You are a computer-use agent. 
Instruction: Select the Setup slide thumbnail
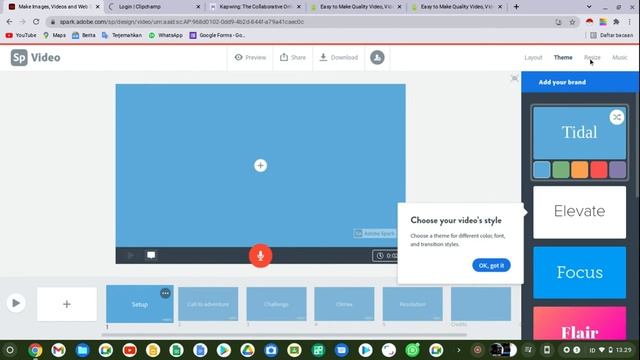click(140, 304)
